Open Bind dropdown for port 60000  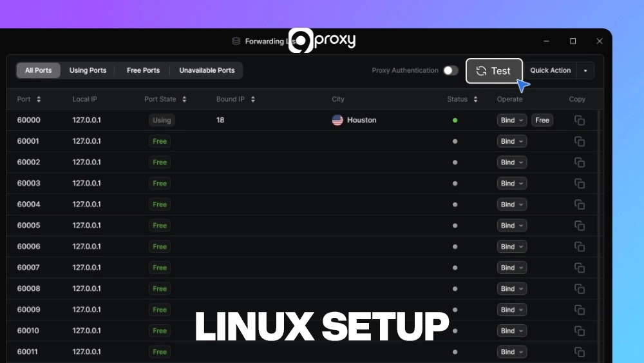[512, 120]
